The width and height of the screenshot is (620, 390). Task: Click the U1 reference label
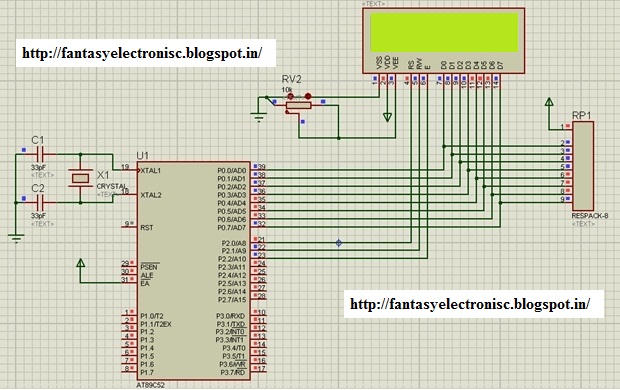[x=142, y=155]
